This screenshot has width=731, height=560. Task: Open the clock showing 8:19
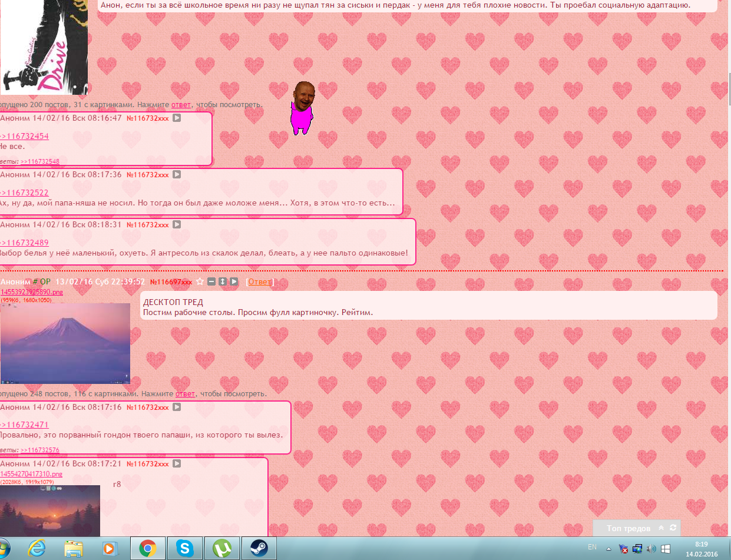[x=700, y=549]
